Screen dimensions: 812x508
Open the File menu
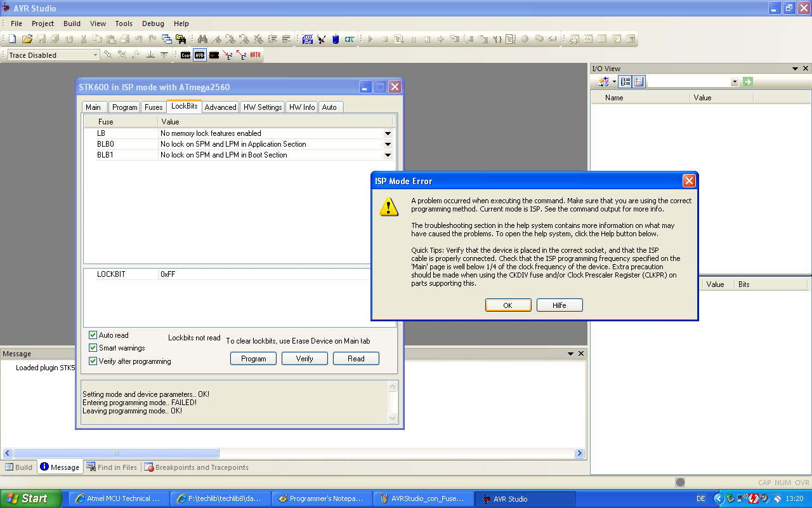[16, 23]
